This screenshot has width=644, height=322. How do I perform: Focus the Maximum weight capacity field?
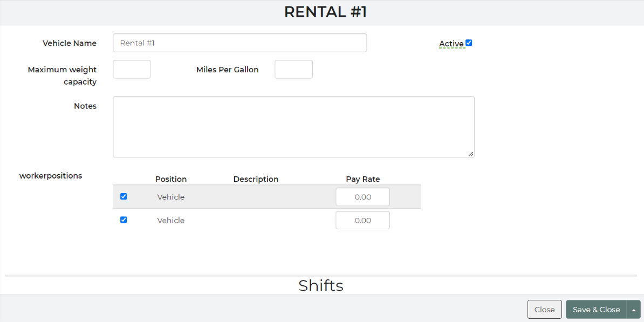132,69
